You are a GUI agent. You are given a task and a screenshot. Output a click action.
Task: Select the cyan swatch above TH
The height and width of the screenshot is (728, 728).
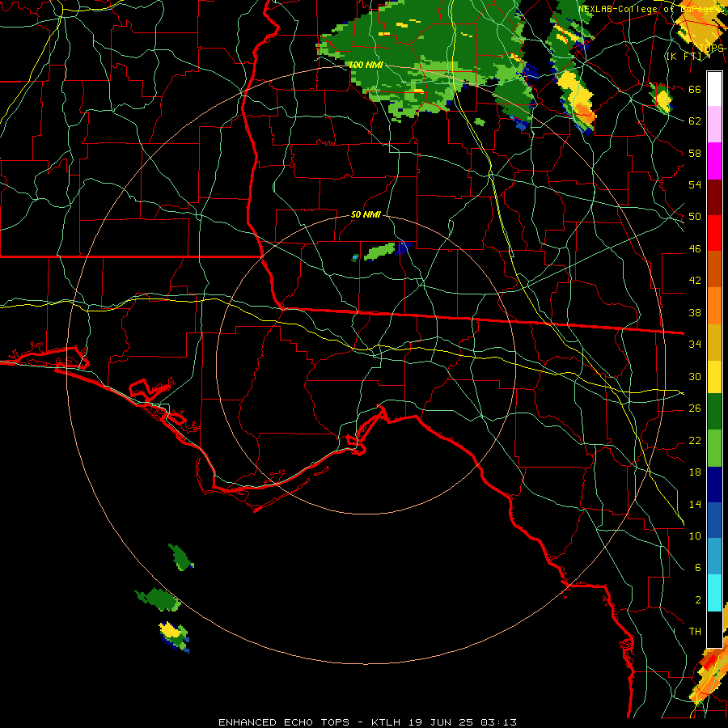(714, 594)
